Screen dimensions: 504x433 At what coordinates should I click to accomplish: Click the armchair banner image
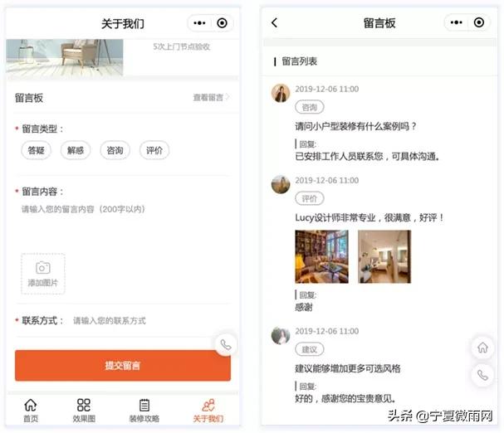[x=65, y=57]
